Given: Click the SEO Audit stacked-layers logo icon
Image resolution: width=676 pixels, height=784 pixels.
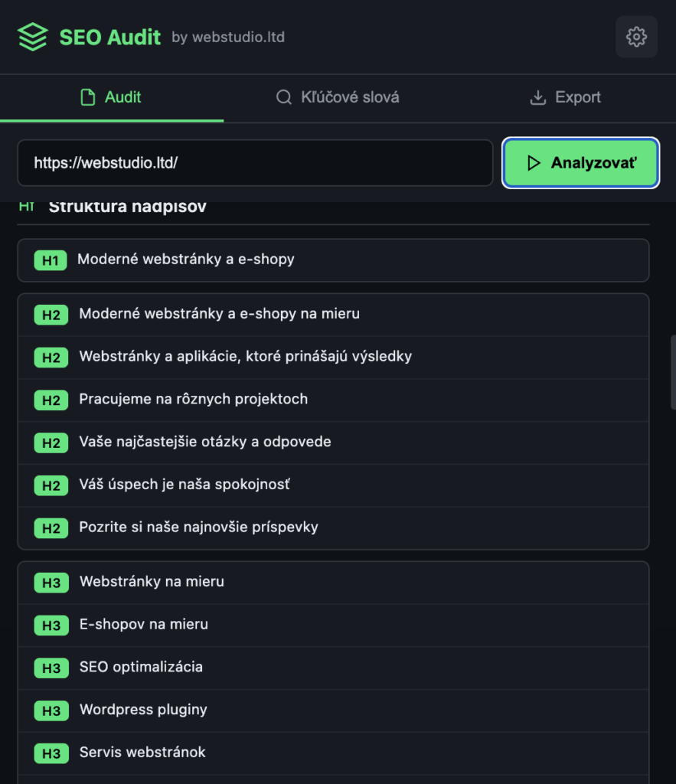Looking at the screenshot, I should coord(32,36).
